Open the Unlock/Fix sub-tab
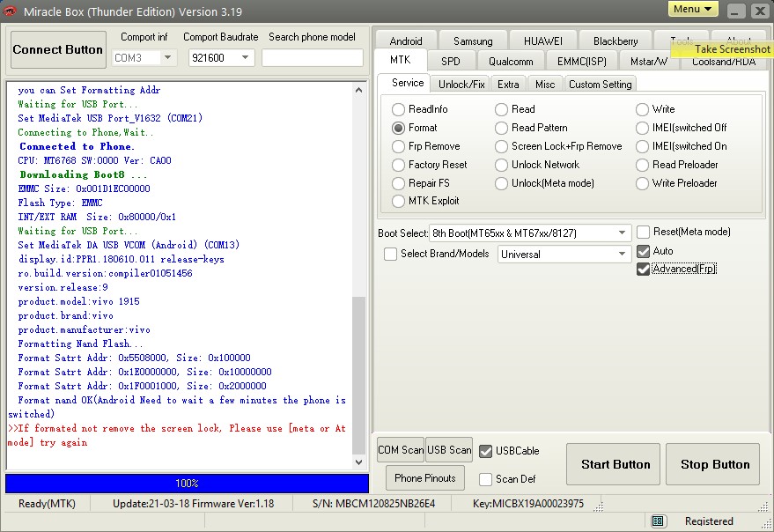The width and height of the screenshot is (774, 532). click(461, 84)
